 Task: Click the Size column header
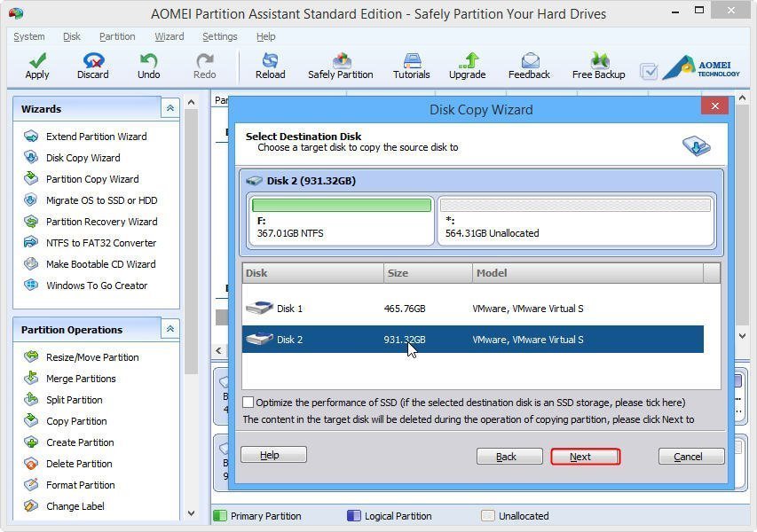click(x=428, y=273)
